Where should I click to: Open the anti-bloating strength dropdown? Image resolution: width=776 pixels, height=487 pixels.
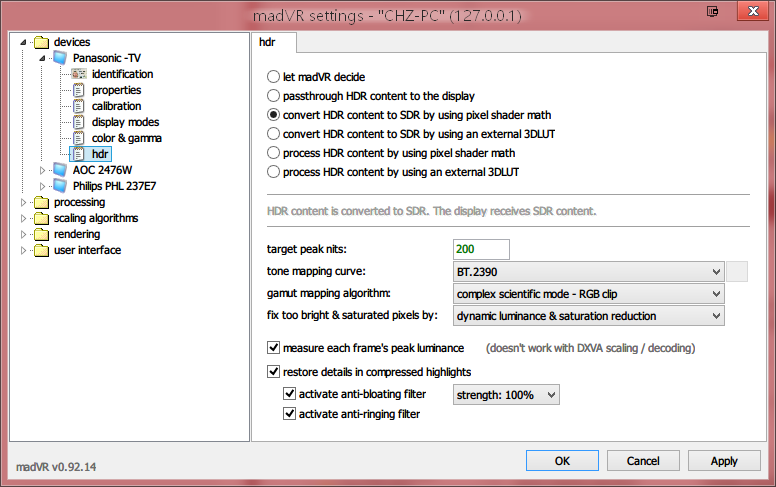tap(506, 395)
